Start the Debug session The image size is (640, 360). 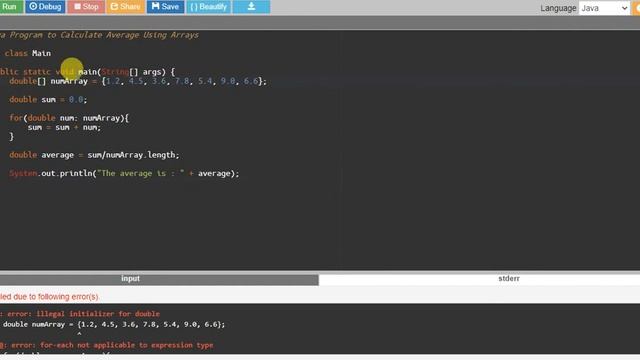pyautogui.click(x=45, y=7)
